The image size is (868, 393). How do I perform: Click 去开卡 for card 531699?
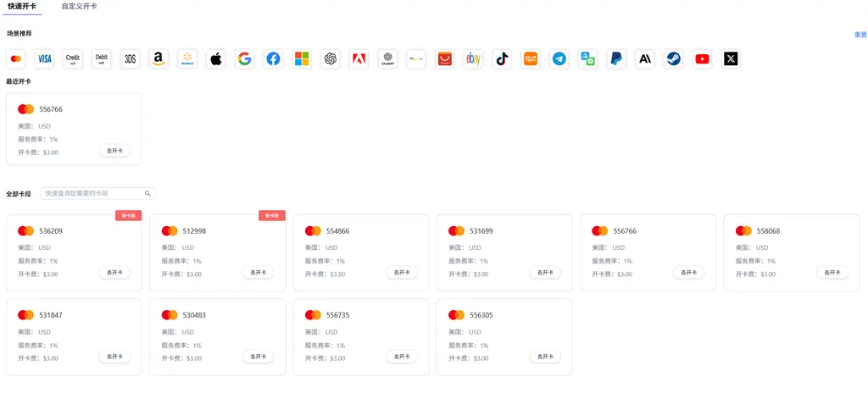coord(545,273)
